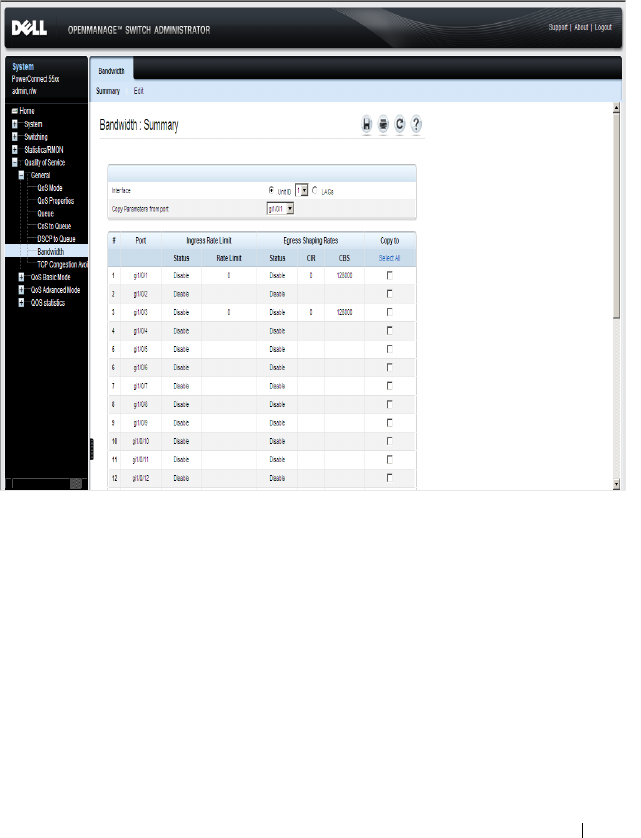Screen dimensions: 641x838
Task: Open QoS Properties in the tree
Action: [56, 201]
